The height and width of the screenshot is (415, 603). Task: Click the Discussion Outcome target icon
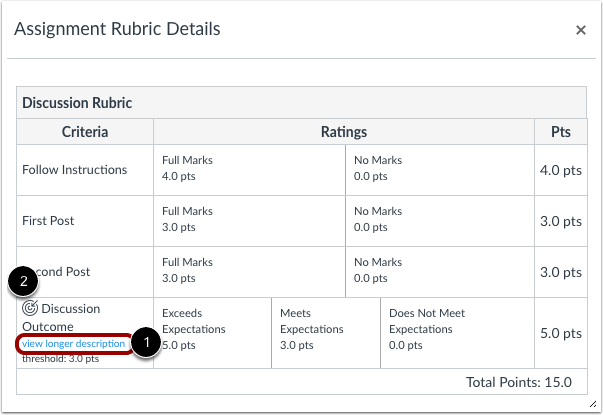pyautogui.click(x=30, y=308)
